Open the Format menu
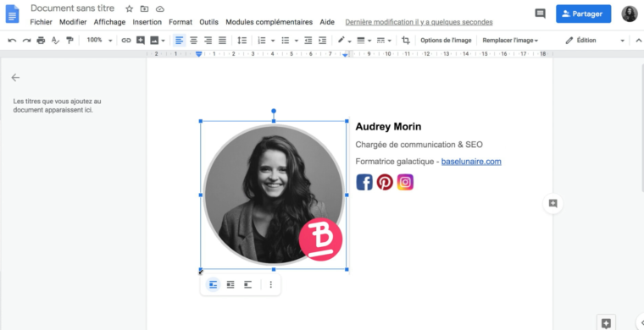The height and width of the screenshot is (330, 644). pyautogui.click(x=180, y=22)
